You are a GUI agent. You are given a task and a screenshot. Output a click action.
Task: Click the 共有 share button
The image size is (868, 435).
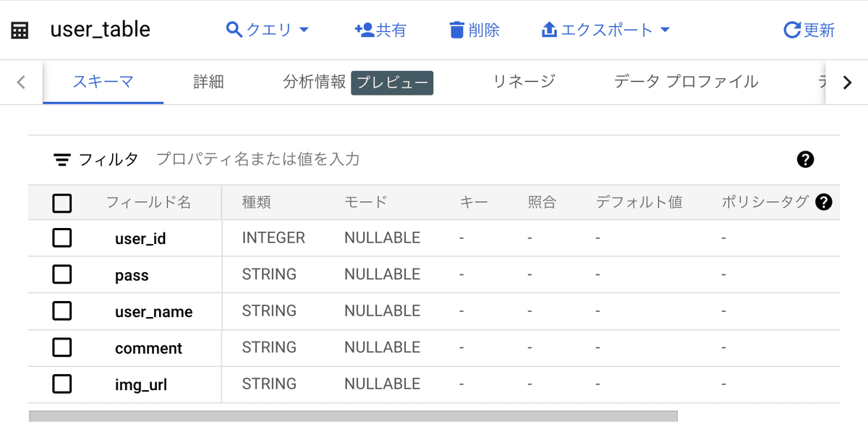point(380,30)
